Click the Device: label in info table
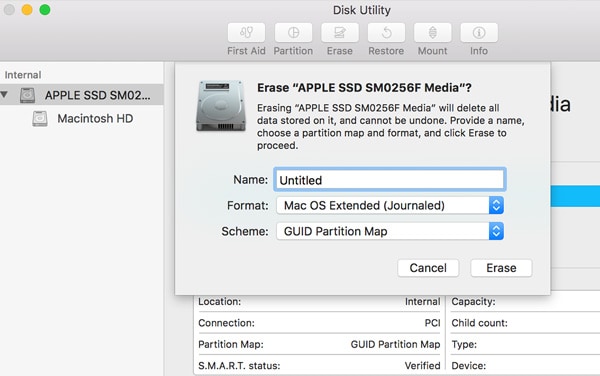 469,366
